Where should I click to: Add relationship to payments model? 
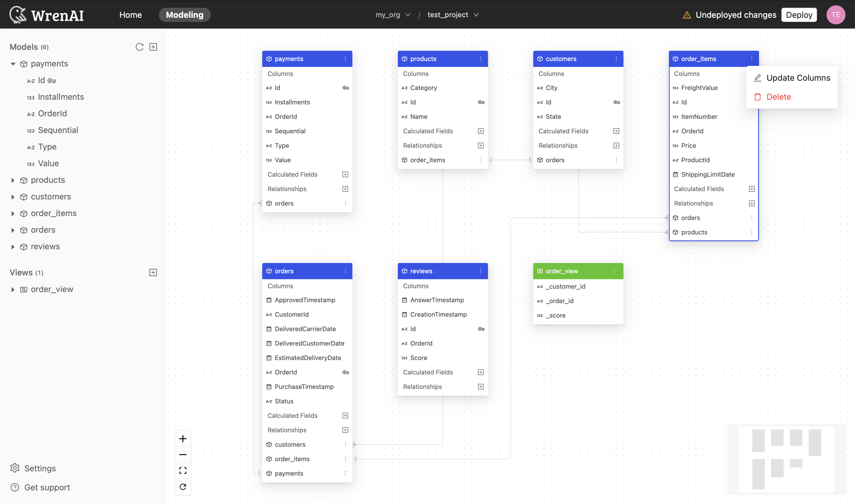(345, 189)
